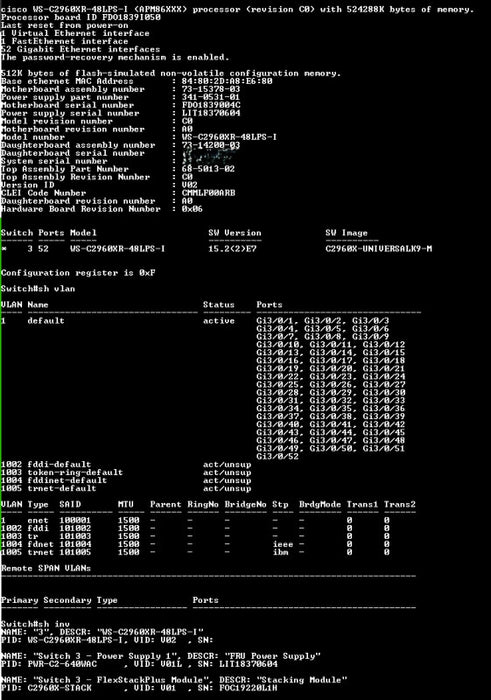The width and height of the screenshot is (491, 700).
Task: Click the Status column header
Action: click(x=219, y=305)
